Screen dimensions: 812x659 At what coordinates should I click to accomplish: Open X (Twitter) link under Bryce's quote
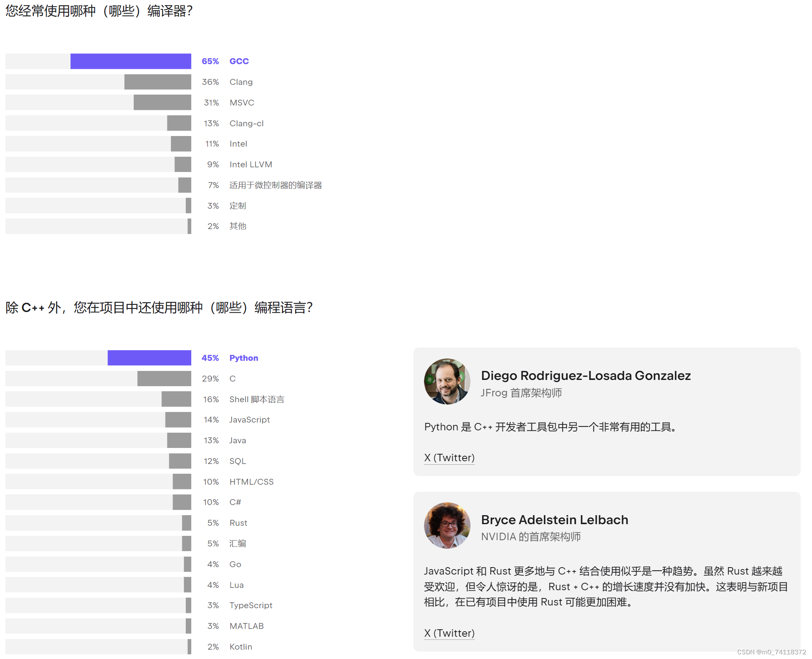click(449, 633)
